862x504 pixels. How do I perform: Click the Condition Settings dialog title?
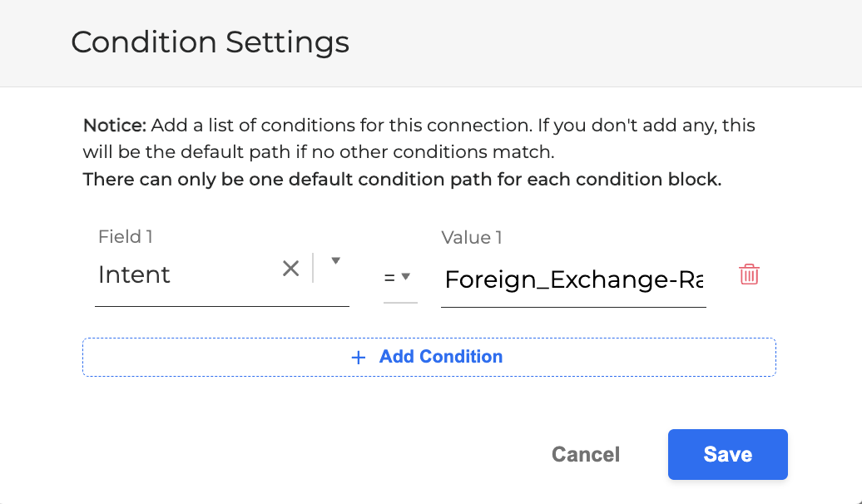pos(210,42)
